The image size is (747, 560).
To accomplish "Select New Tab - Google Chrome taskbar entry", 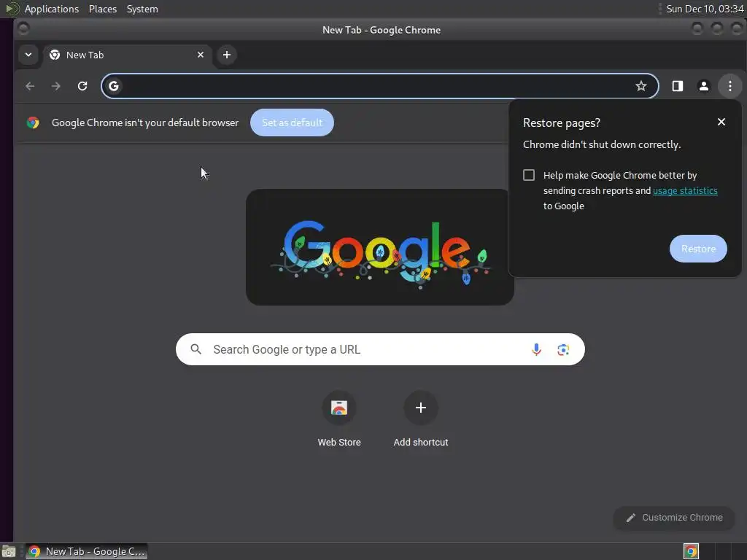I will point(86,551).
